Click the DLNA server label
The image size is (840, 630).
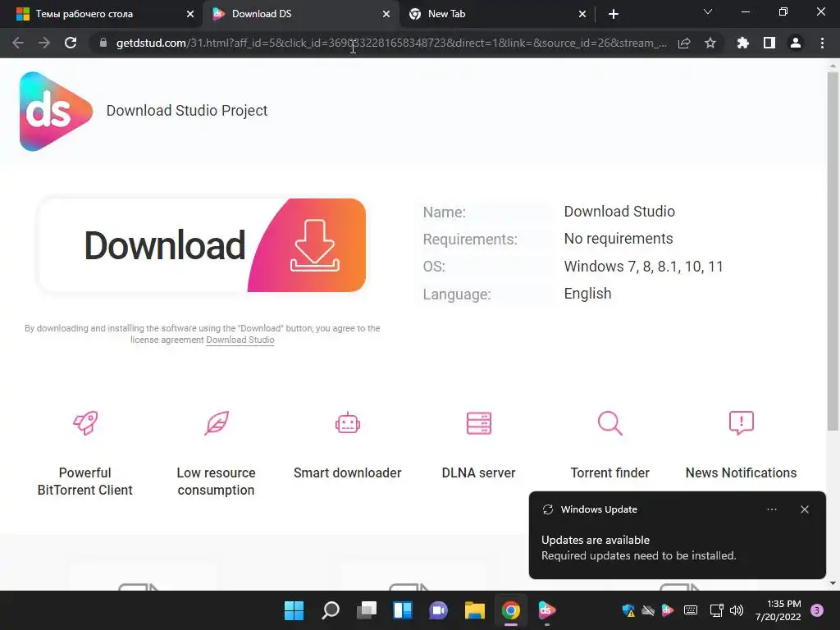tap(478, 473)
